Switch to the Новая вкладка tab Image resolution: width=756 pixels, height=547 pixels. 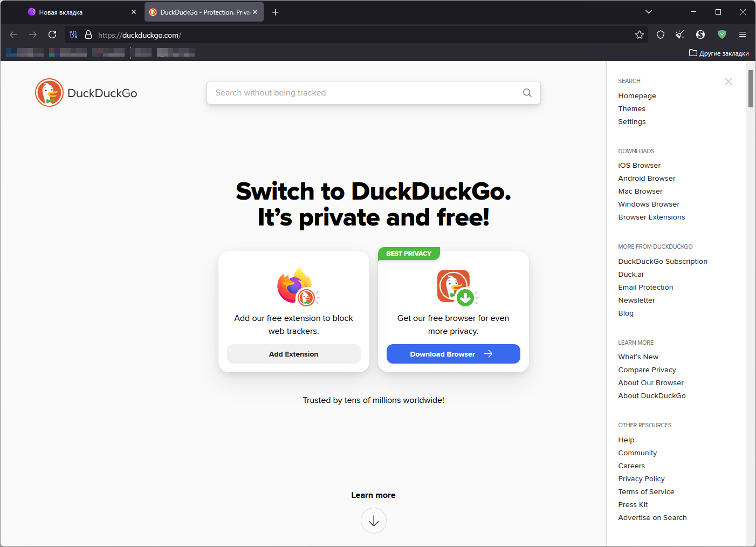79,12
